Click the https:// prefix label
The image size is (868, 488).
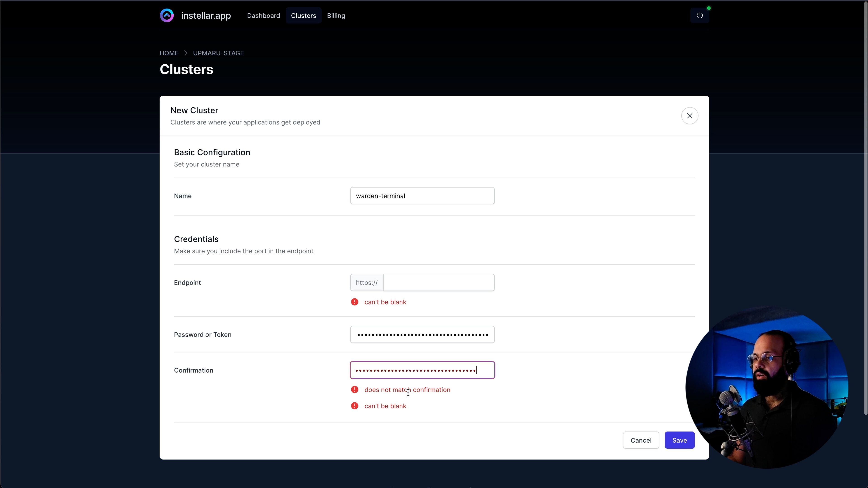[x=367, y=282]
